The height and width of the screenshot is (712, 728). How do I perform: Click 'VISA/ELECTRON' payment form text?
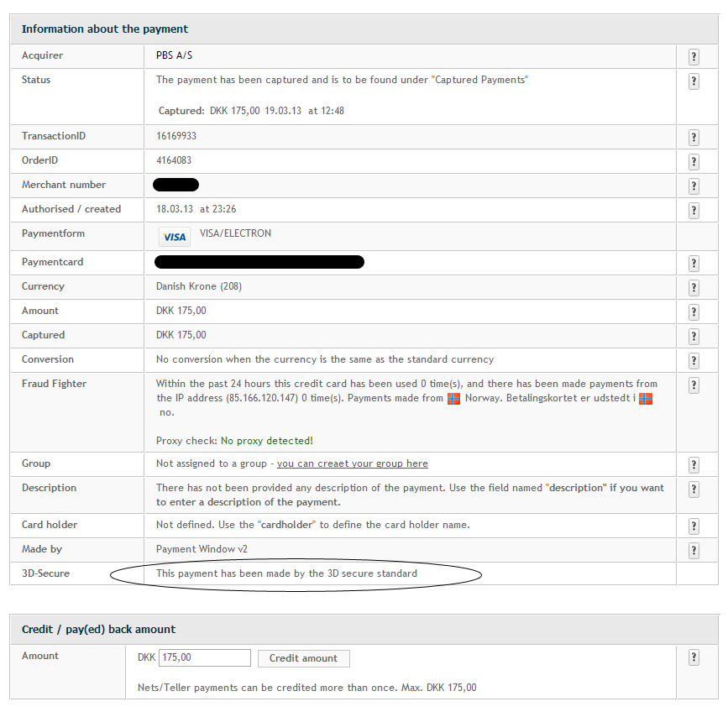click(x=235, y=233)
